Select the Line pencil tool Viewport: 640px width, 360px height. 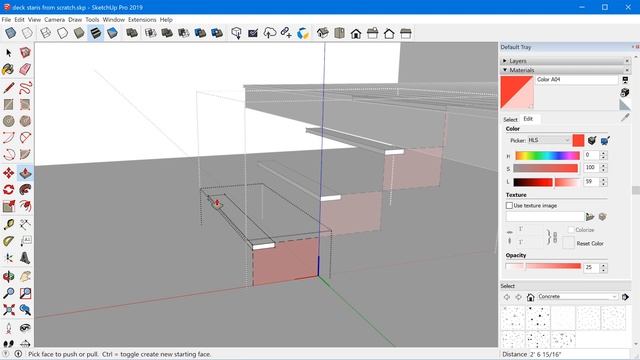(x=9, y=88)
